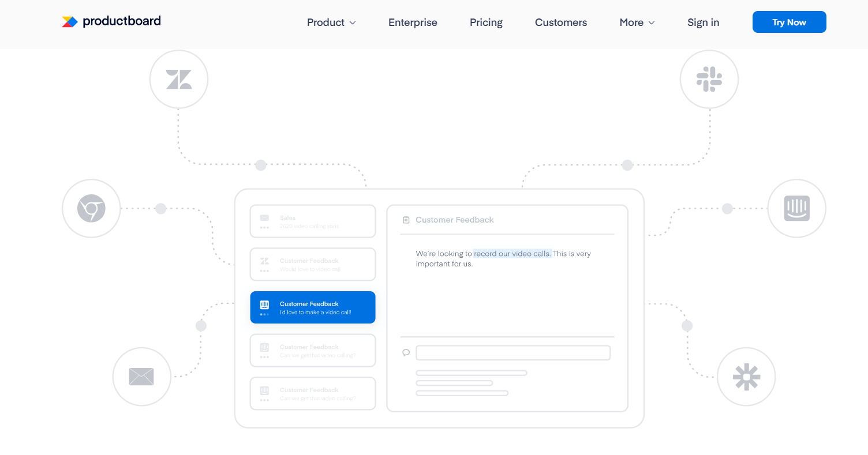Screen dimensions: 868x455
Task: Open the More dropdown menu
Action: [637, 22]
